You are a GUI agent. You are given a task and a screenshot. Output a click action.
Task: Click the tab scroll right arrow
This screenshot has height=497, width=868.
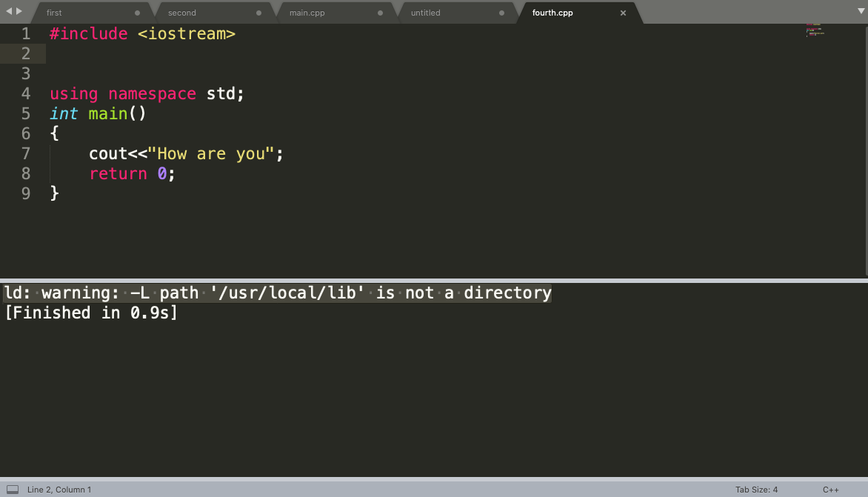19,12
